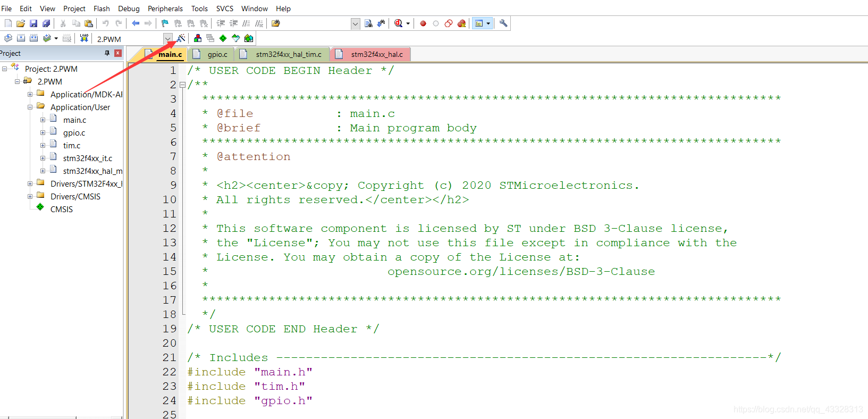Click the Disable all breakpoints icon

tap(449, 23)
